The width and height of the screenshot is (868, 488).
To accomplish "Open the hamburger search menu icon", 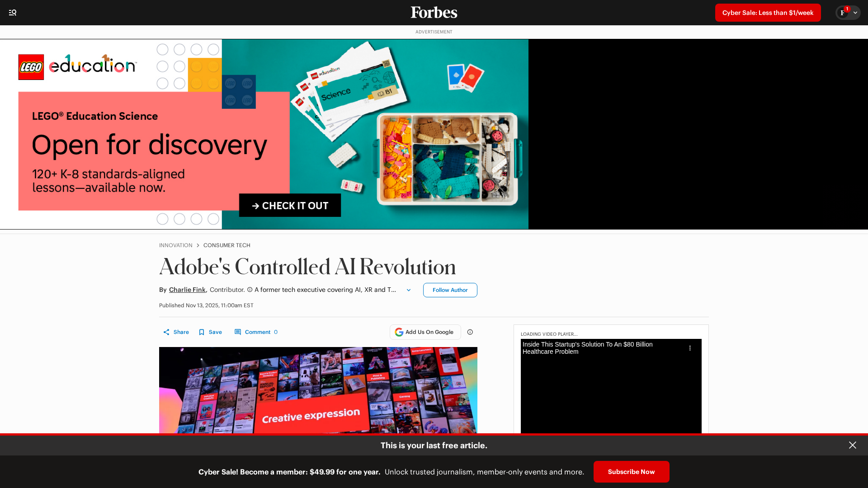I will pos(13,13).
